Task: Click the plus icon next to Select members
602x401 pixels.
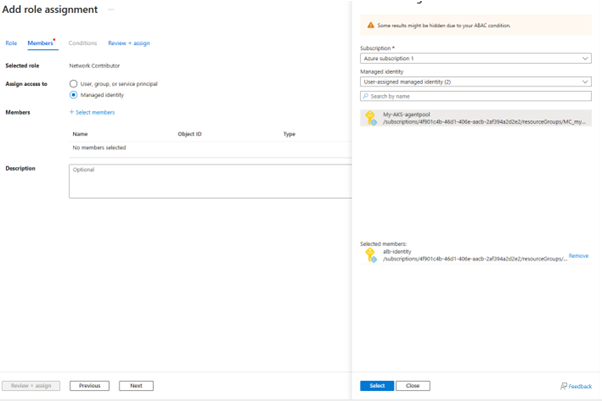Action: 71,112
